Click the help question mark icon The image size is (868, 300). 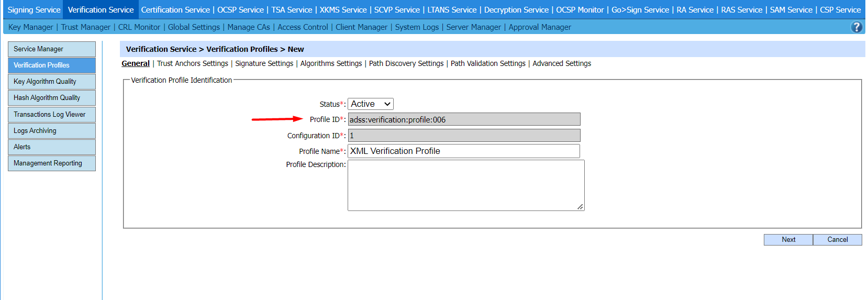856,27
